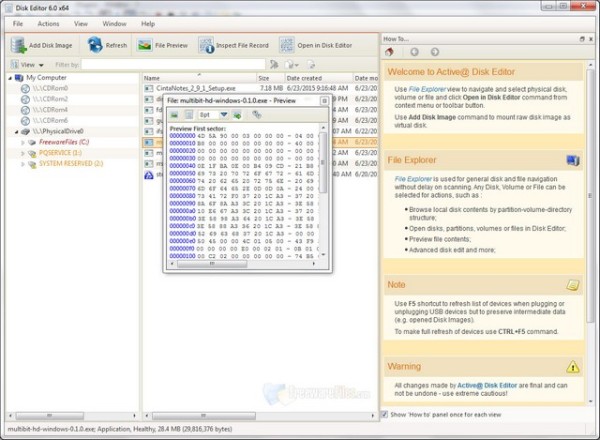Click the Preview vertical scrollbar
600x440 pixels.
coord(323,191)
